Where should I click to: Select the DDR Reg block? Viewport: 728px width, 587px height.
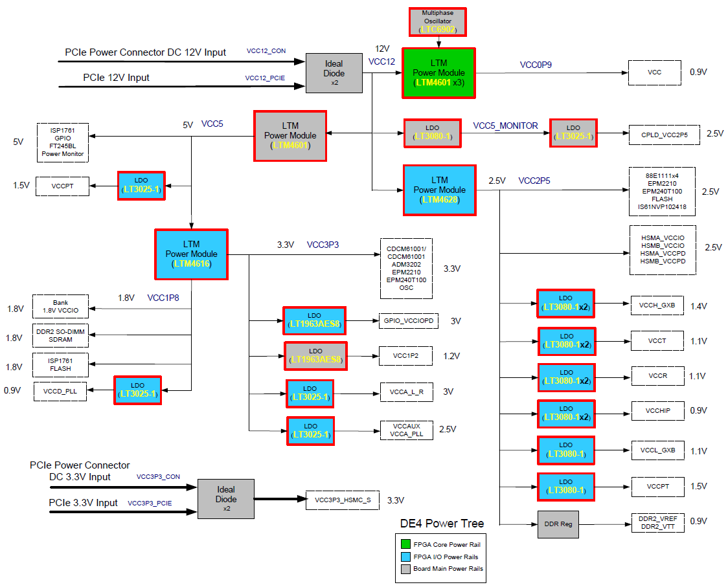558,524
